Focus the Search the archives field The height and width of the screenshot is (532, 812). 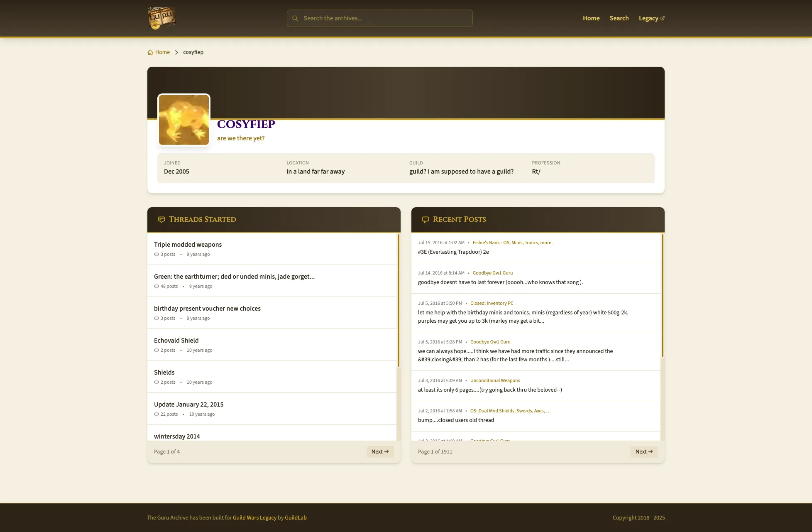[380, 18]
